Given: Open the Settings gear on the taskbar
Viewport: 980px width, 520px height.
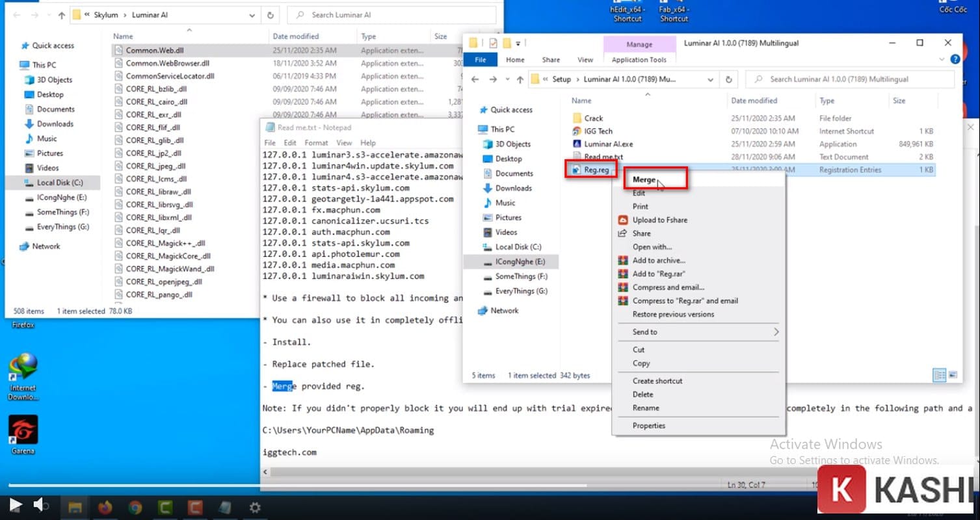Looking at the screenshot, I should pos(255,507).
